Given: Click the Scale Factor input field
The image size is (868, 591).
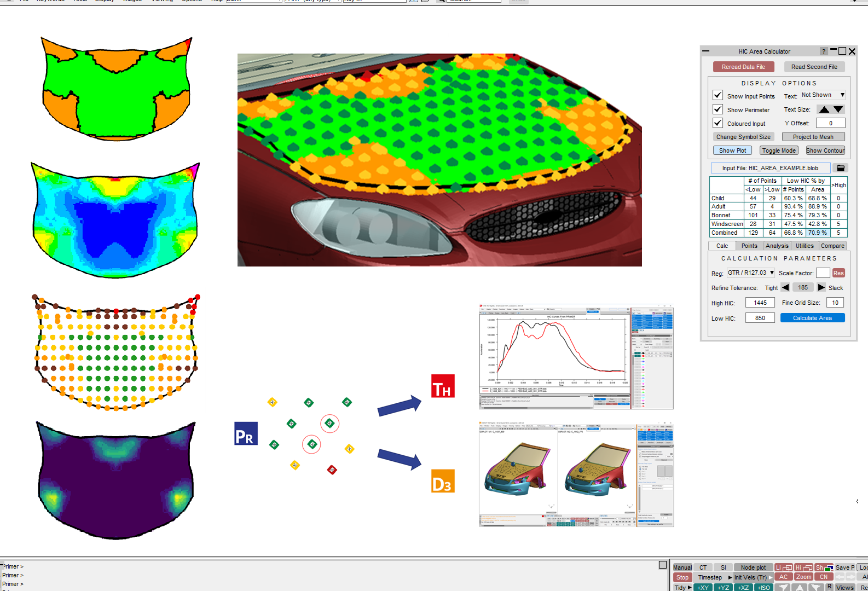Looking at the screenshot, I should [x=823, y=273].
